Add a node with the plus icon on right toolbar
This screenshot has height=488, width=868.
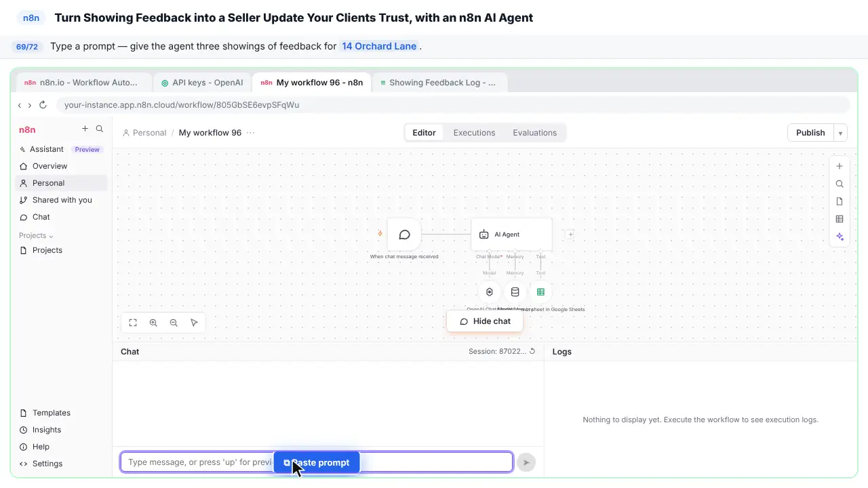(x=840, y=166)
